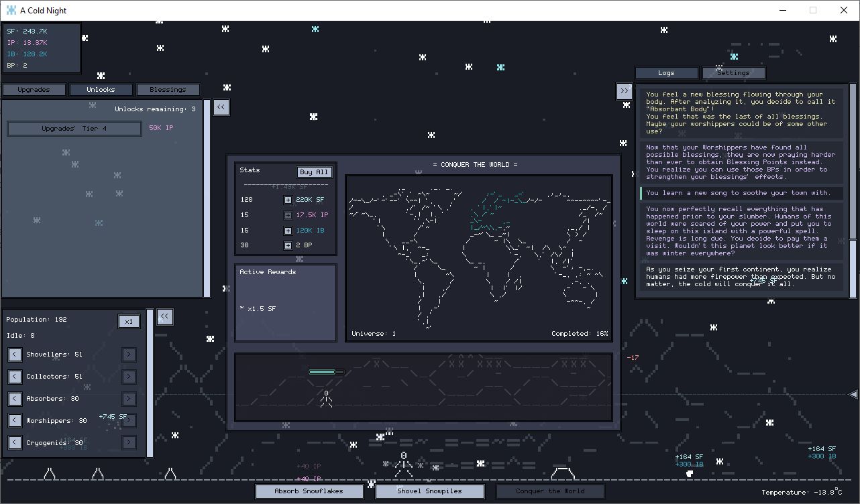Add a stat point costing 220K SF
Screen dimensions: 860x504
click(x=288, y=200)
